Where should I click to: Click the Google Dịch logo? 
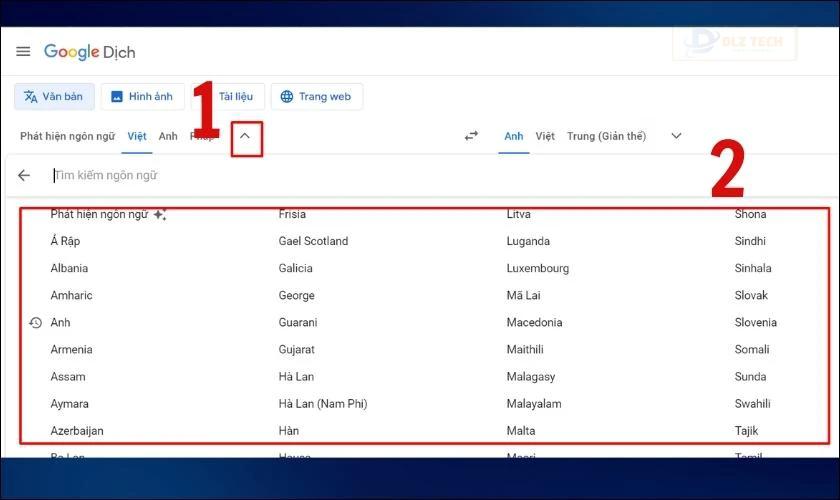click(89, 52)
